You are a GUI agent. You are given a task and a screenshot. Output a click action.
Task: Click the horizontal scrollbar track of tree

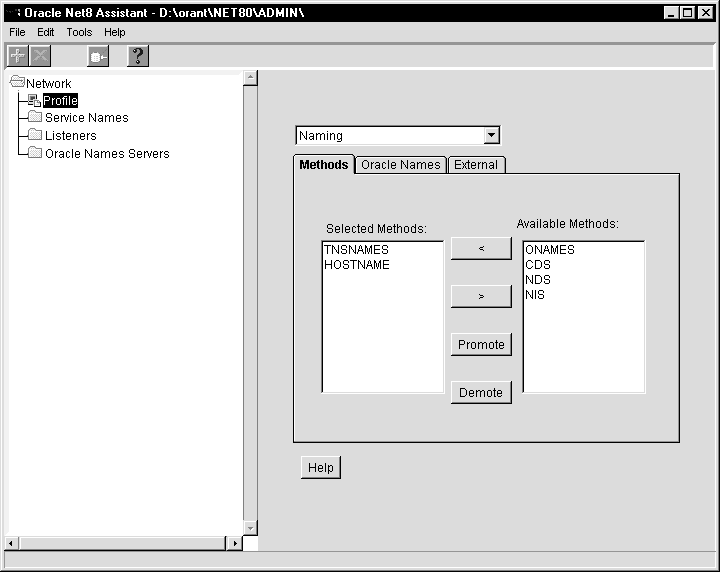[x=123, y=544]
